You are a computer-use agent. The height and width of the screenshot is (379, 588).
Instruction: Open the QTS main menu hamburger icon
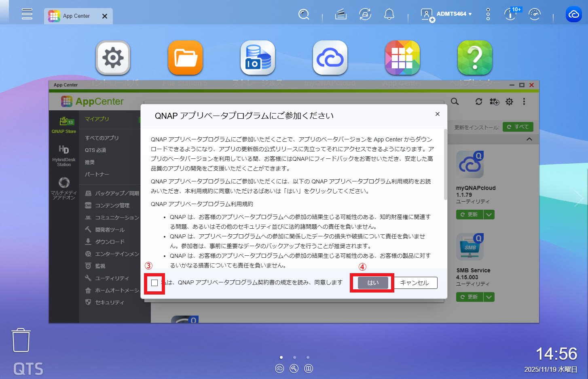coord(27,14)
